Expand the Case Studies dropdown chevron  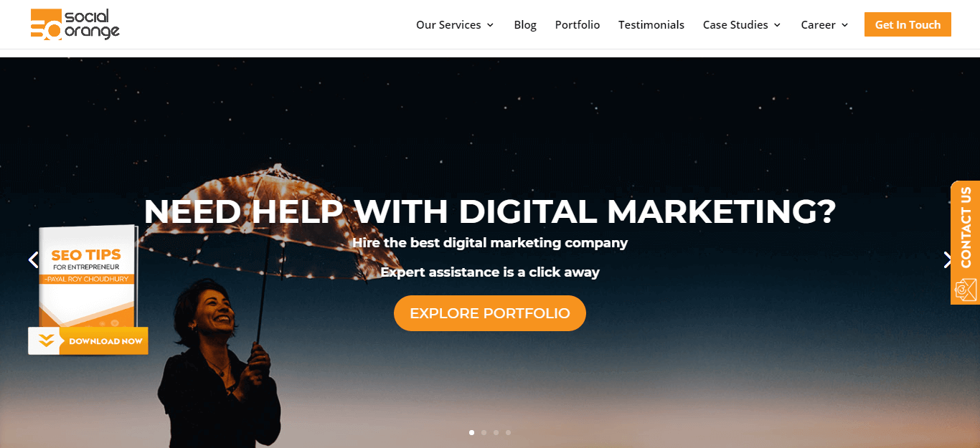[777, 25]
